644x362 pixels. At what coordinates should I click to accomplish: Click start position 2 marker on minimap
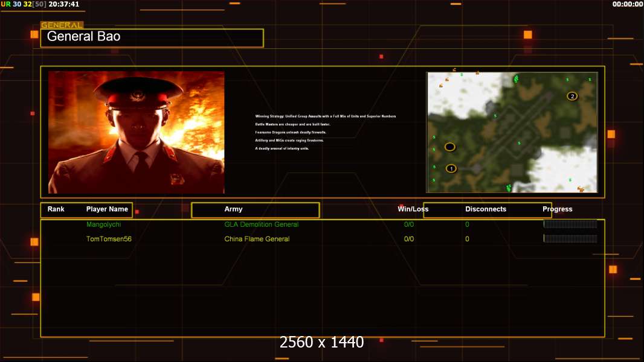[572, 96]
